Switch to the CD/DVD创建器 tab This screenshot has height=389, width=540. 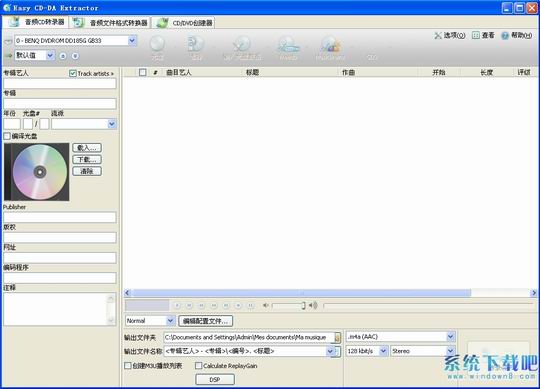(184, 23)
